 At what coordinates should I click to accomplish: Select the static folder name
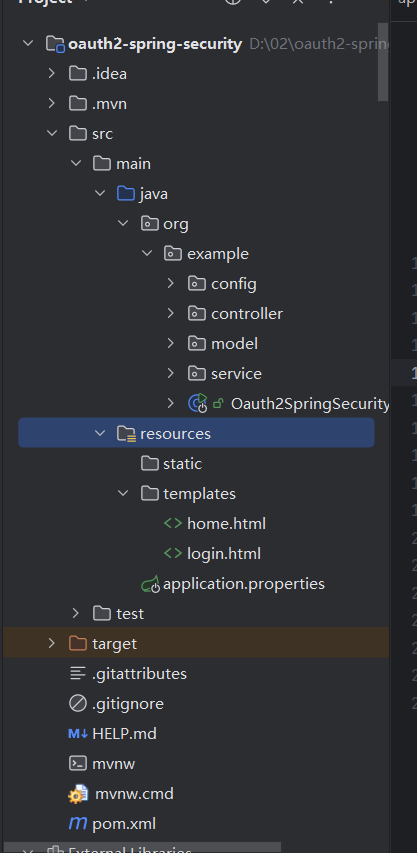(x=182, y=463)
